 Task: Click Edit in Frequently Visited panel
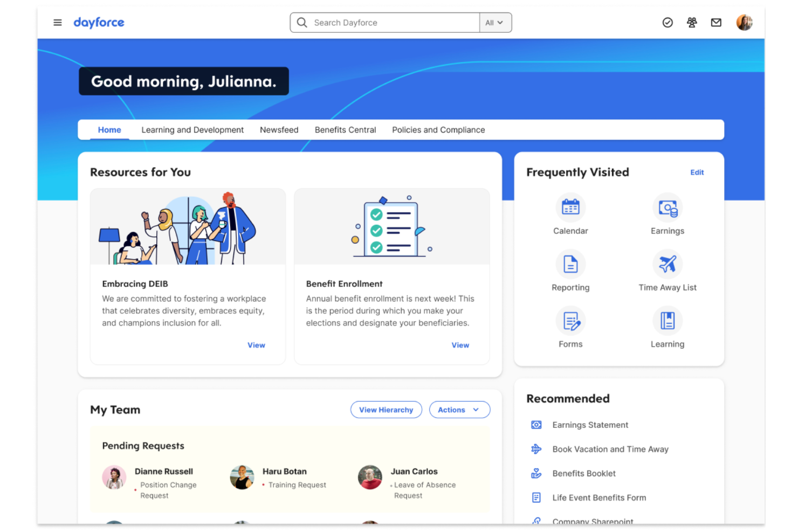697,172
